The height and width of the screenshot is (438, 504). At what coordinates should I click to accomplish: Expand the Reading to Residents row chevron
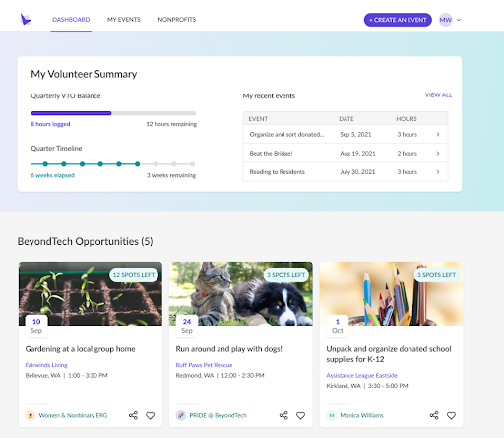(x=438, y=171)
